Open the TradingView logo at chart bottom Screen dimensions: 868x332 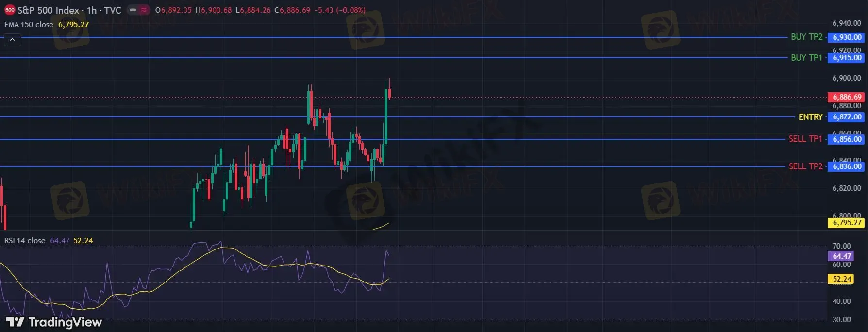pyautogui.click(x=54, y=322)
